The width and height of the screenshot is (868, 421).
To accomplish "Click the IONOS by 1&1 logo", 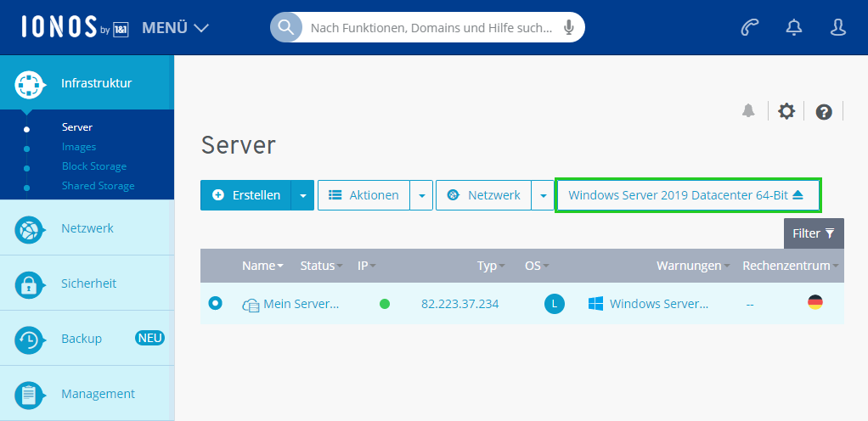I will tap(76, 27).
